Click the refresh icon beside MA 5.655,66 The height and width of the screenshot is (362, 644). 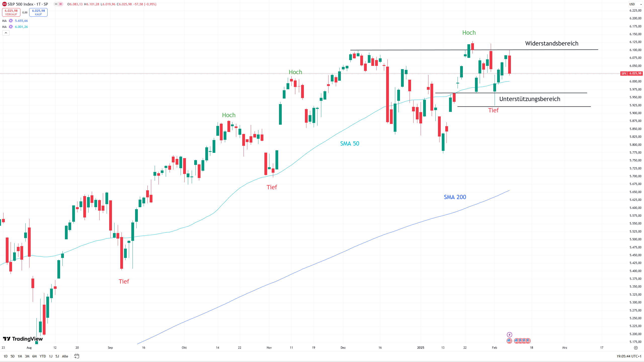pyautogui.click(x=11, y=21)
